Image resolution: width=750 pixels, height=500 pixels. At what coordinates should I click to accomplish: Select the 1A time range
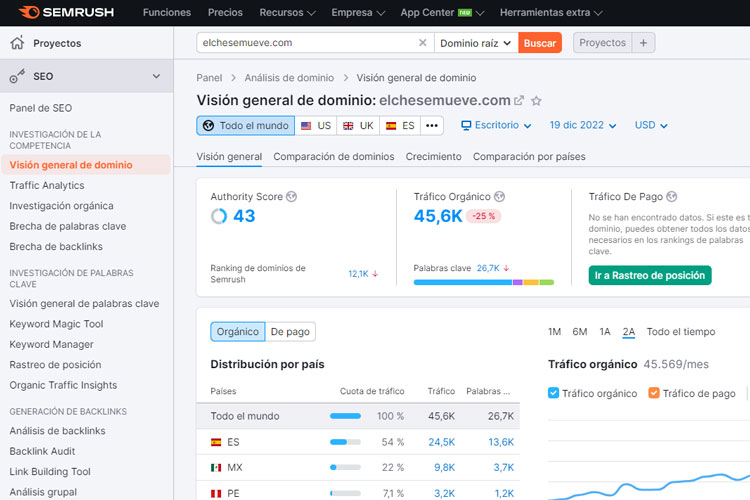[605, 332]
